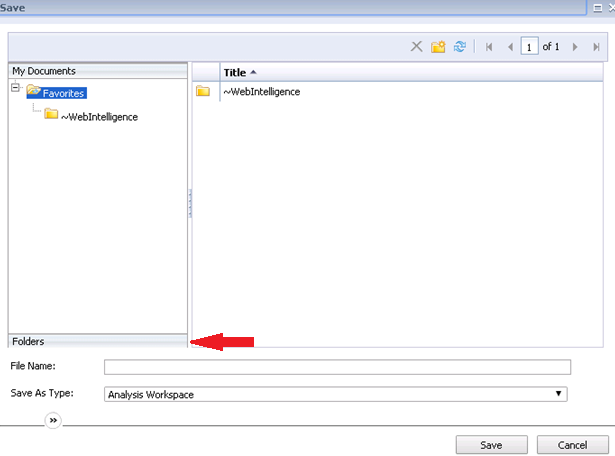Click the Refresh toolbar icon
Screen dimensions: 615x456
[459, 47]
